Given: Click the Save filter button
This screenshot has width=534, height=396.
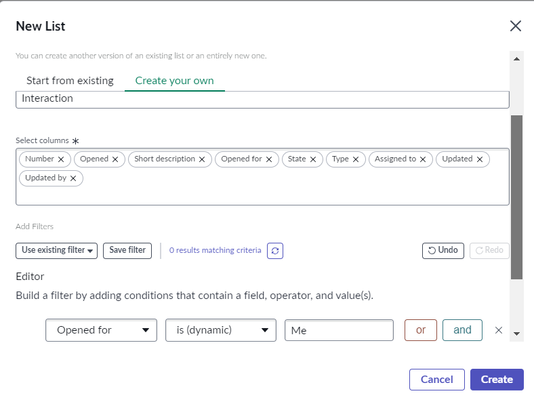Looking at the screenshot, I should [x=127, y=250].
